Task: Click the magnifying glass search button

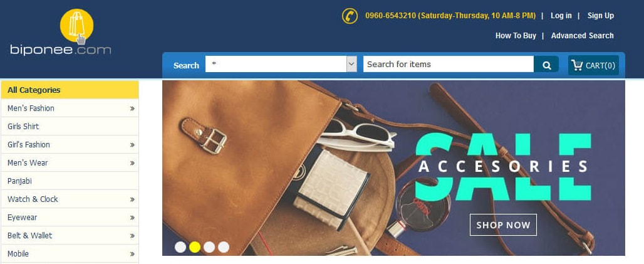Action: (x=546, y=65)
